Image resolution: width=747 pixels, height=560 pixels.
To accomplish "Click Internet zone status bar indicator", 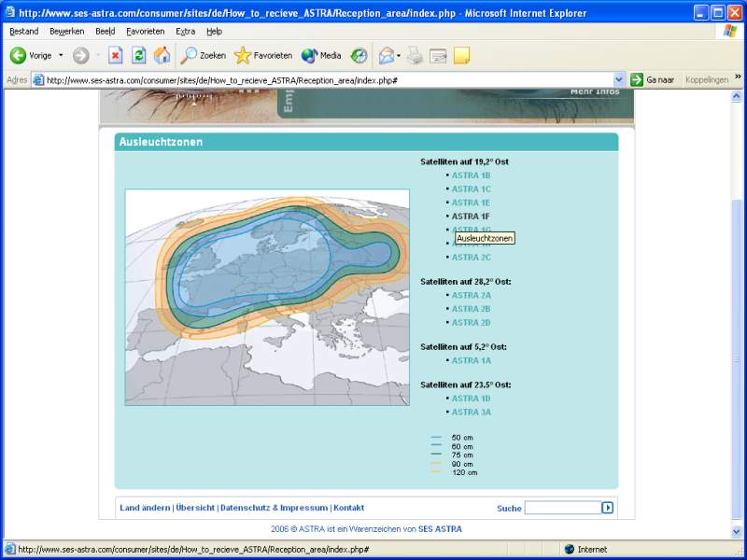I will pyautogui.click(x=585, y=550).
